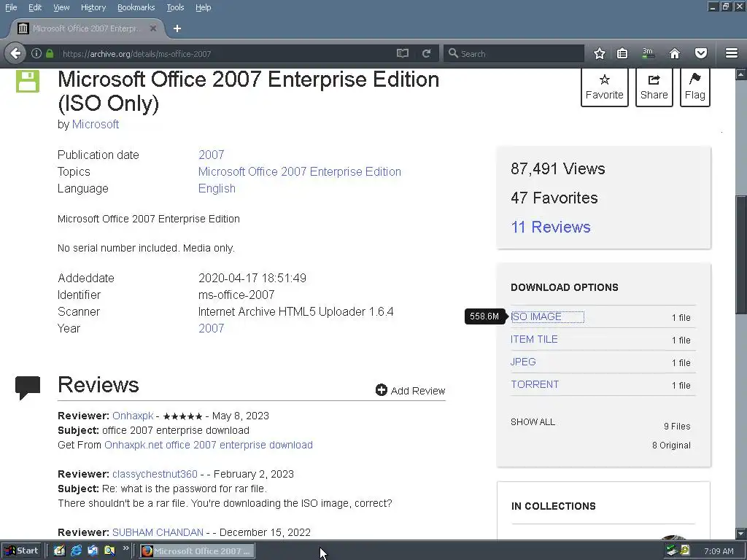This screenshot has height=560, width=747.
Task: Click the browser Back arrow button
Action: [16, 53]
